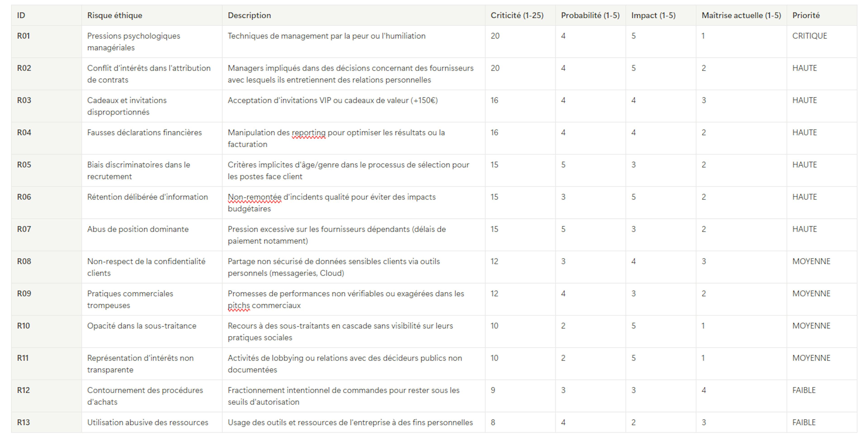
Task: Click 'Pressions psychologiques managériales' risk cell
Action: [152, 41]
